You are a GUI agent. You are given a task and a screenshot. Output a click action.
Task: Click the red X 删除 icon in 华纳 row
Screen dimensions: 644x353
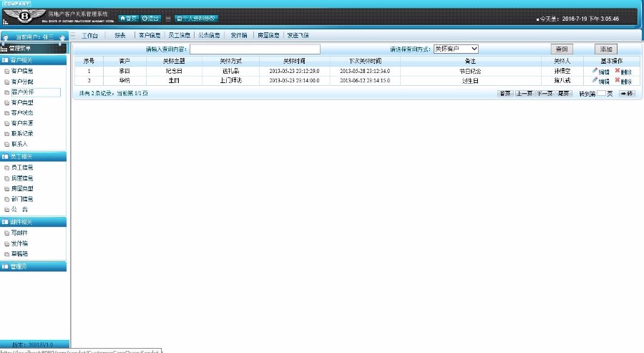click(x=618, y=80)
